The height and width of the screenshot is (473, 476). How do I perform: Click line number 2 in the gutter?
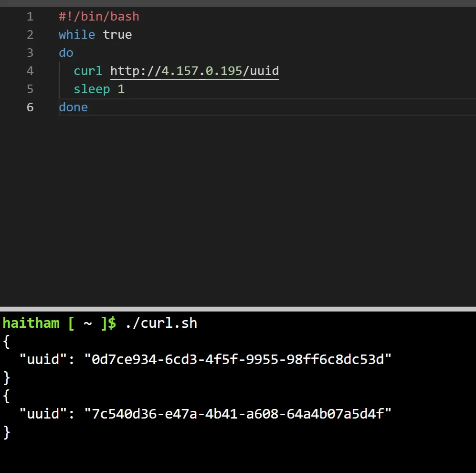click(30, 35)
